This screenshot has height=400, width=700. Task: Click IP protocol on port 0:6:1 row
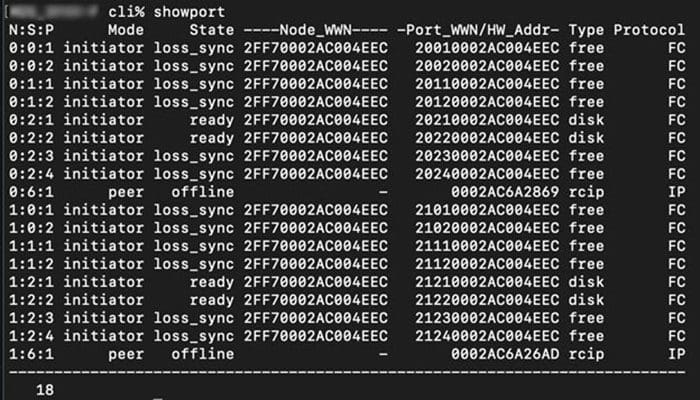(x=676, y=192)
